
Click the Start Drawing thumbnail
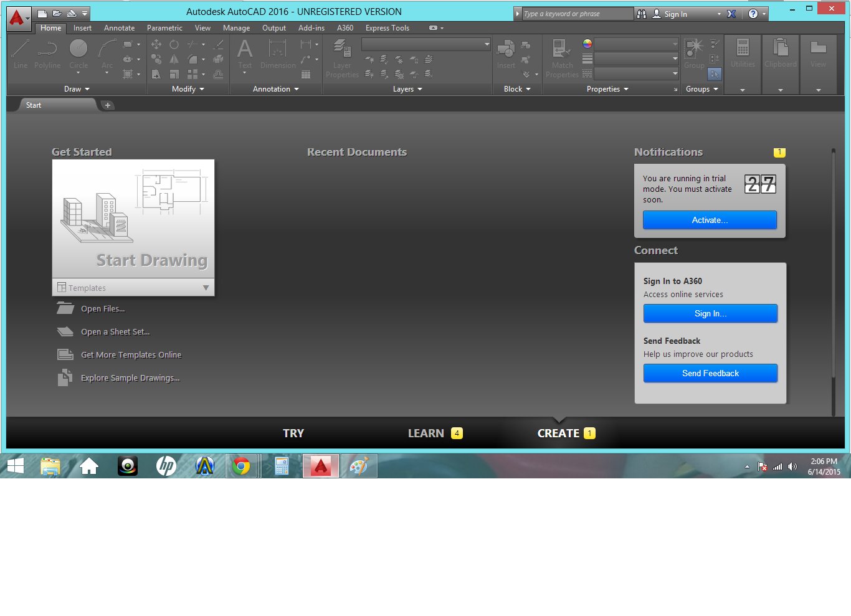click(133, 219)
